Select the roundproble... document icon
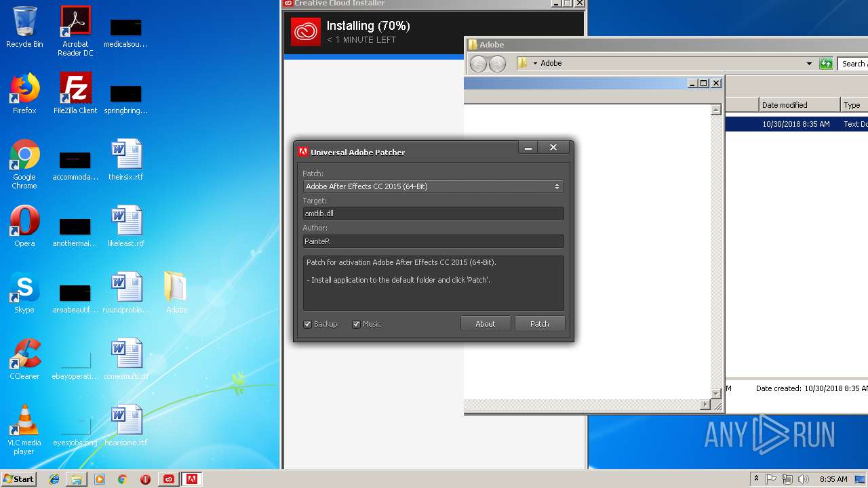This screenshot has height=488, width=868. [x=126, y=293]
